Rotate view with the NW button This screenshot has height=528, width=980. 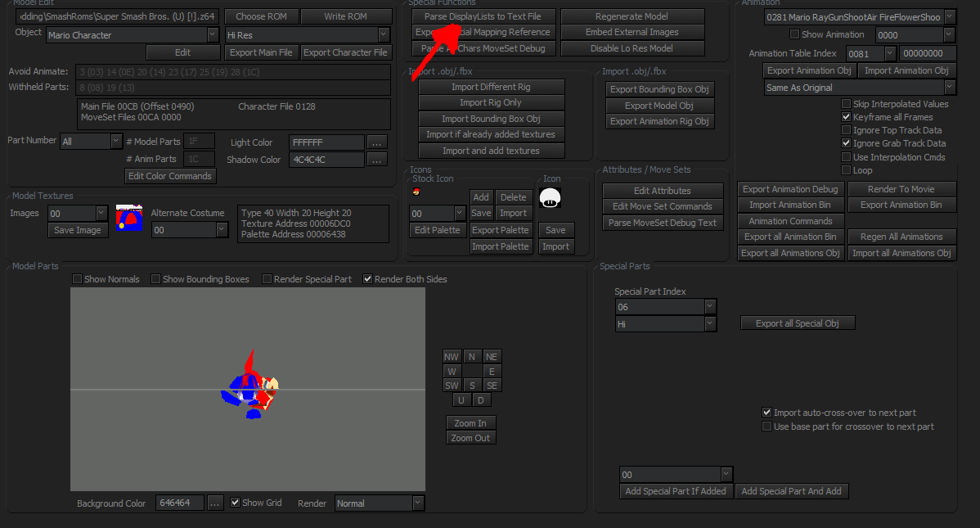[452, 357]
